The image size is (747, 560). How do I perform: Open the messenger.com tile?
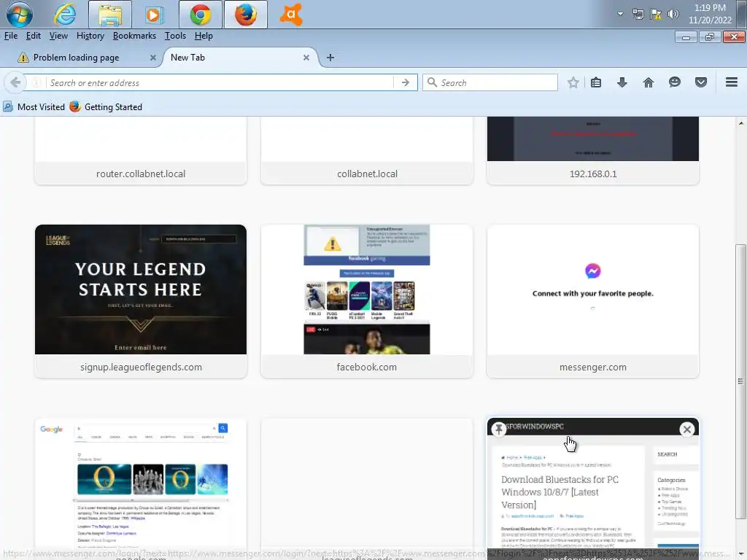pyautogui.click(x=592, y=301)
